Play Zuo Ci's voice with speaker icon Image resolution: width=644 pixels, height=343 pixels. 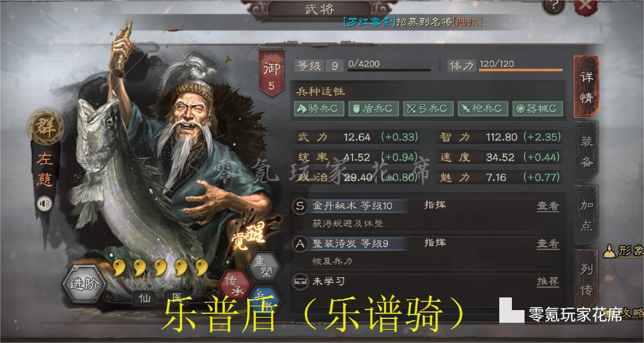click(x=44, y=204)
